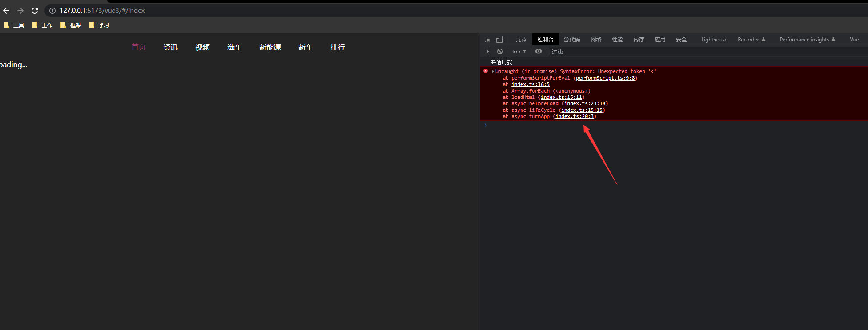
Task: Open the Vue DevTools tab
Action: (854, 40)
